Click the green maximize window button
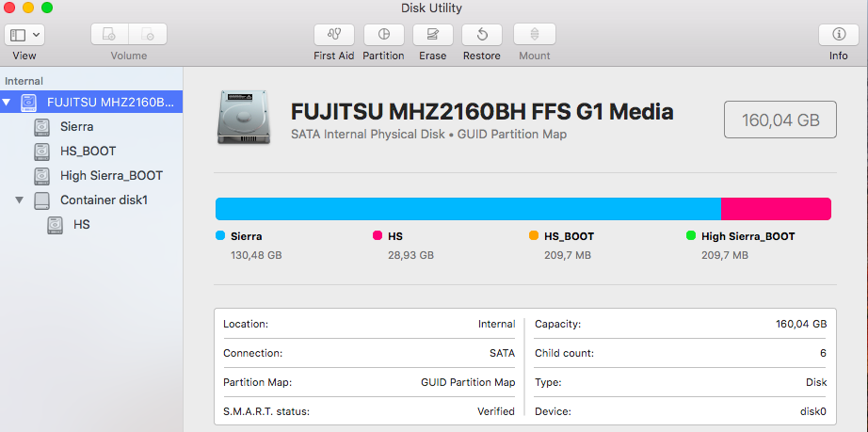 (x=47, y=8)
